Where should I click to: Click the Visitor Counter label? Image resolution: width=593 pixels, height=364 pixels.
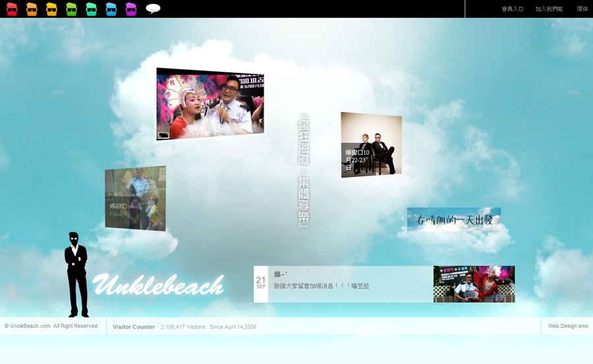134,326
